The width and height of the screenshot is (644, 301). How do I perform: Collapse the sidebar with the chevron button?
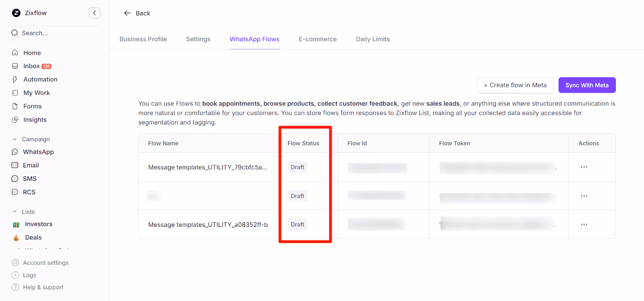pos(94,13)
